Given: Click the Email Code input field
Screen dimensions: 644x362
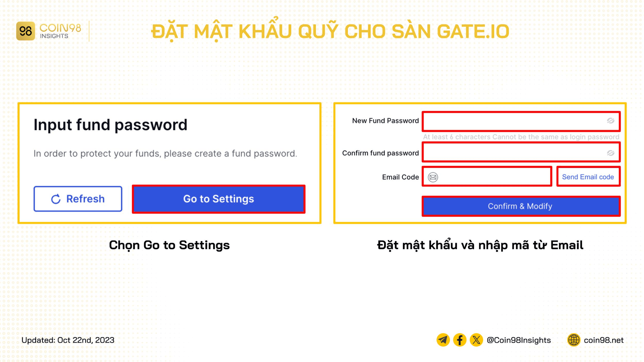Looking at the screenshot, I should (487, 177).
